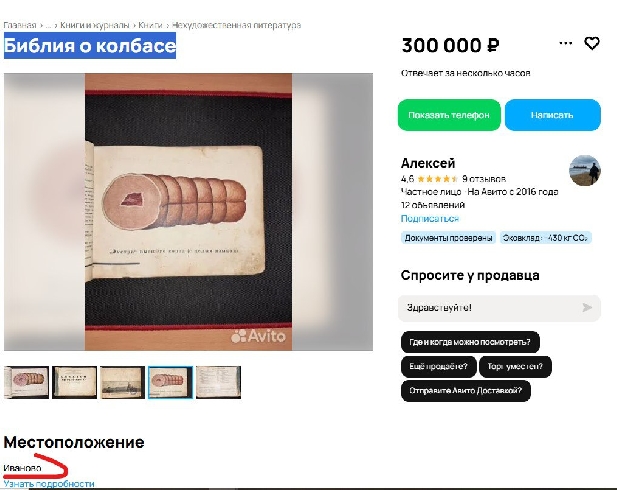Open Узнать подробности location link

(x=49, y=484)
